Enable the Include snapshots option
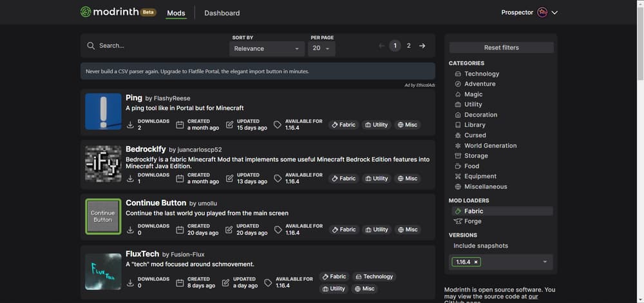Screen dimensions: 644x303 pyautogui.click(x=480, y=246)
